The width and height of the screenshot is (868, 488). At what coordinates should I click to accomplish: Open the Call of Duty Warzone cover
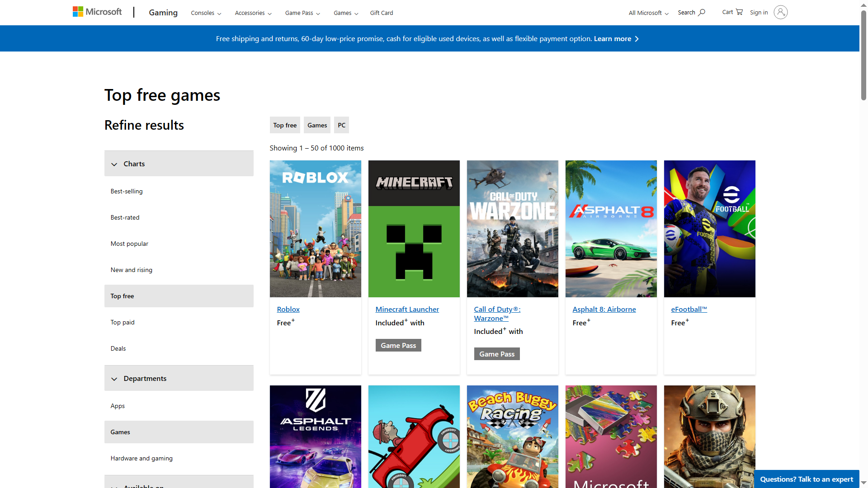coord(513,229)
